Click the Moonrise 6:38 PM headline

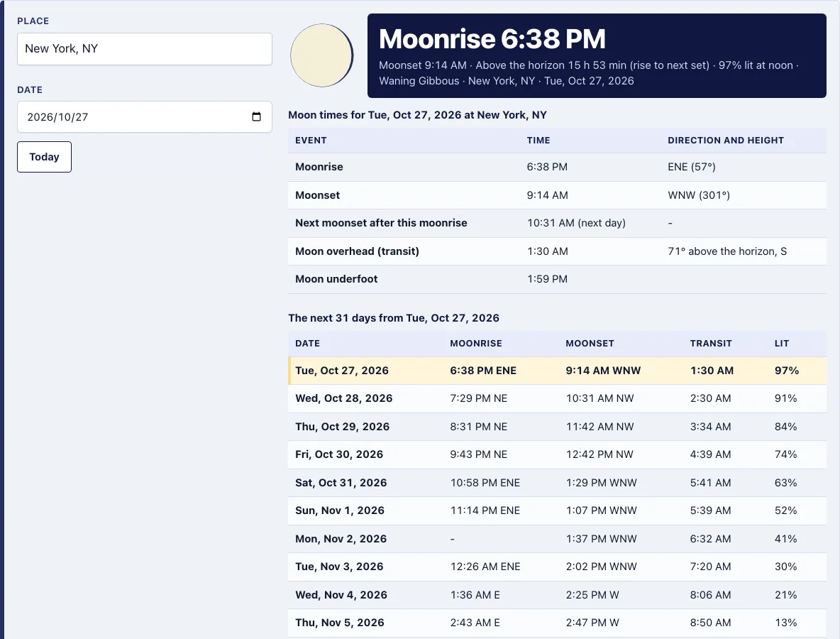pyautogui.click(x=492, y=39)
